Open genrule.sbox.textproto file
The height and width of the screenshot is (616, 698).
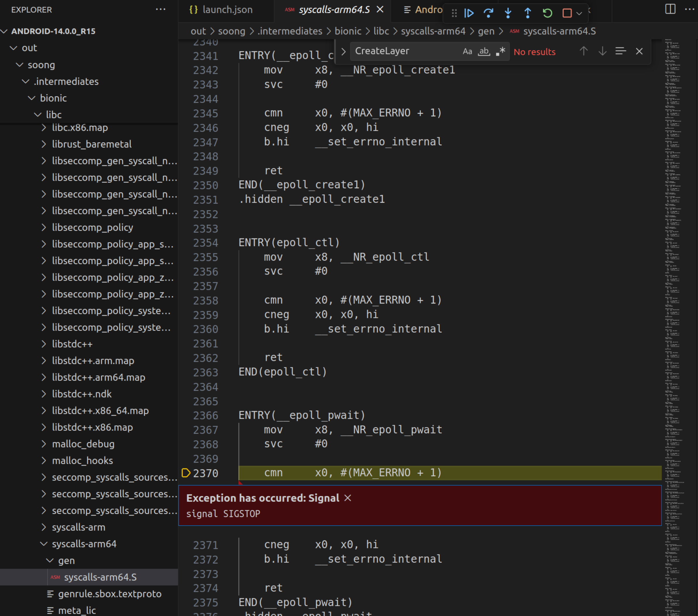point(109,594)
